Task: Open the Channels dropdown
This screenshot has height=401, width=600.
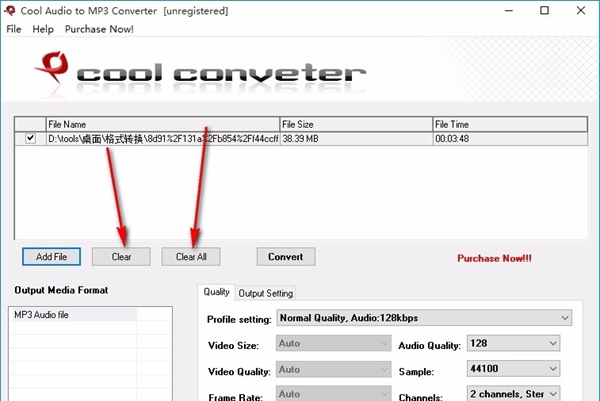Action: pyautogui.click(x=513, y=393)
